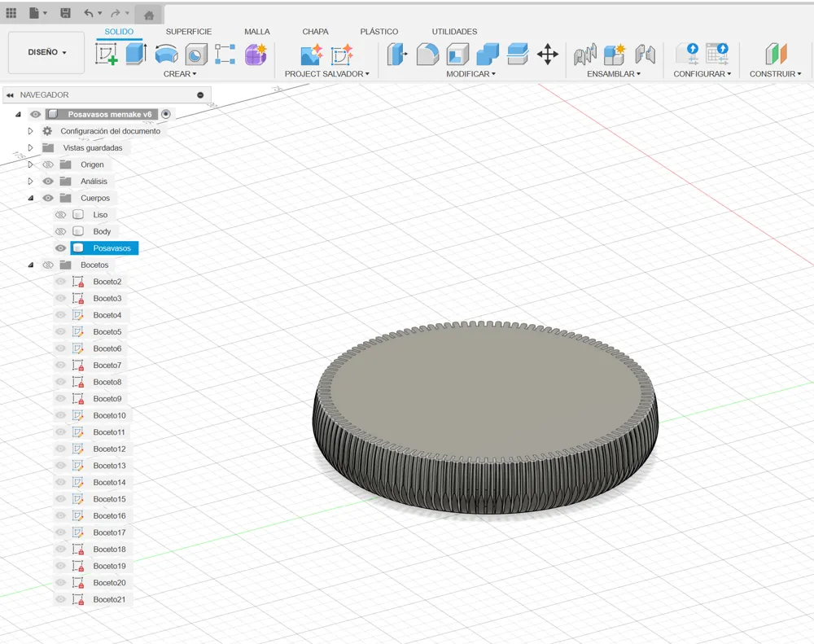Switch to the PLÁSTICO tab
The height and width of the screenshot is (644, 814).
(x=379, y=32)
